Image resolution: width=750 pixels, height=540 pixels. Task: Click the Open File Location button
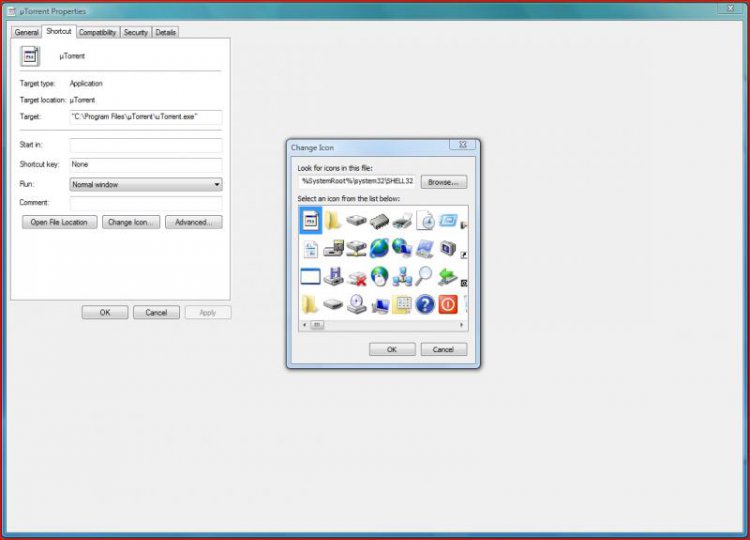point(59,222)
